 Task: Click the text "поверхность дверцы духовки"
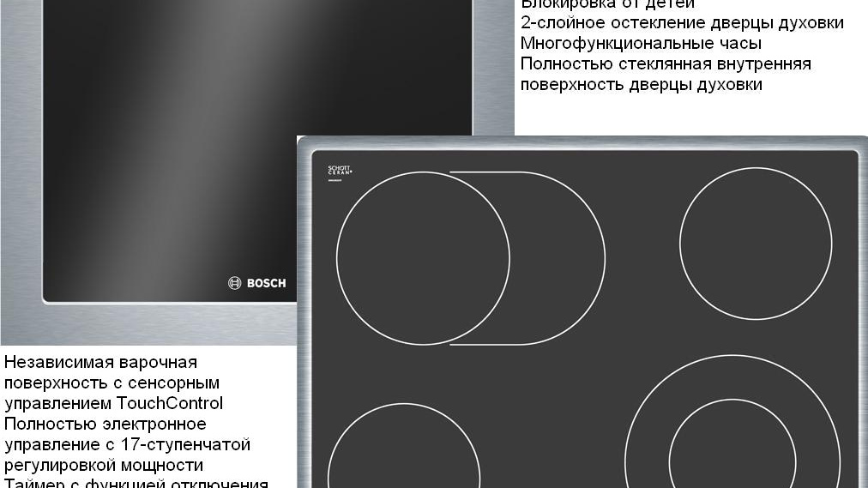pyautogui.click(x=641, y=85)
